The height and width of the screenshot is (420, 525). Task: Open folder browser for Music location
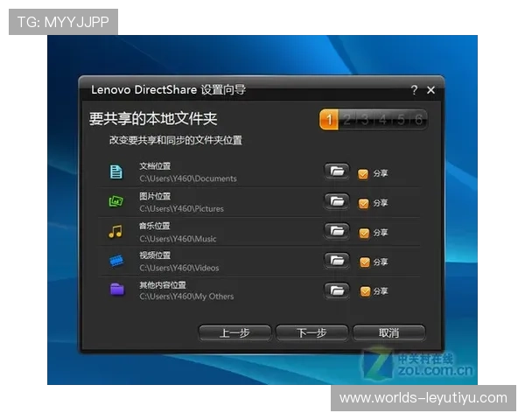[336, 231]
